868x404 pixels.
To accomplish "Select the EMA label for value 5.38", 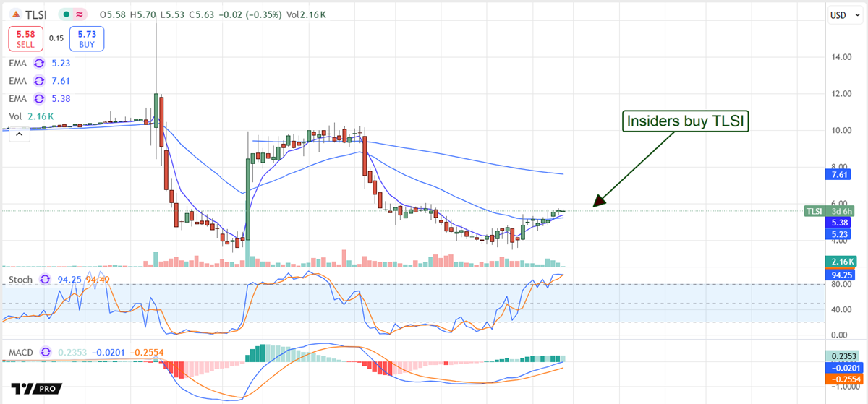I will (18, 98).
